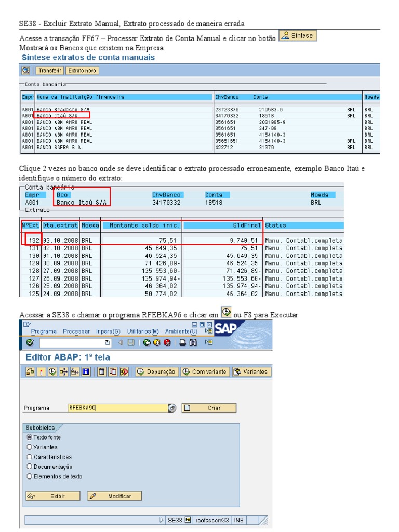Select the Elementos de texto radio button
The image size is (399, 532).
click(29, 476)
